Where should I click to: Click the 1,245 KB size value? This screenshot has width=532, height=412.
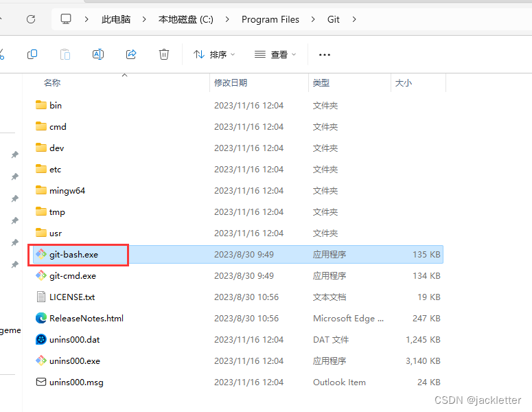(423, 340)
